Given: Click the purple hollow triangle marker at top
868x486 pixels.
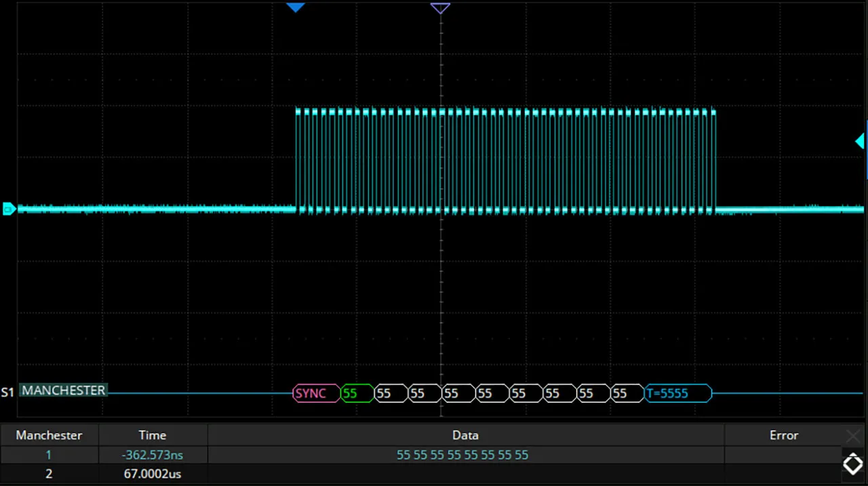Looking at the screenshot, I should coord(440,8).
